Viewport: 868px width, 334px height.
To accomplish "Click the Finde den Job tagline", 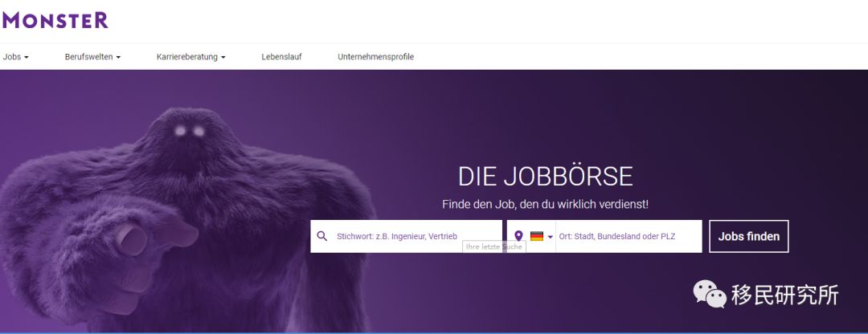I will (545, 204).
